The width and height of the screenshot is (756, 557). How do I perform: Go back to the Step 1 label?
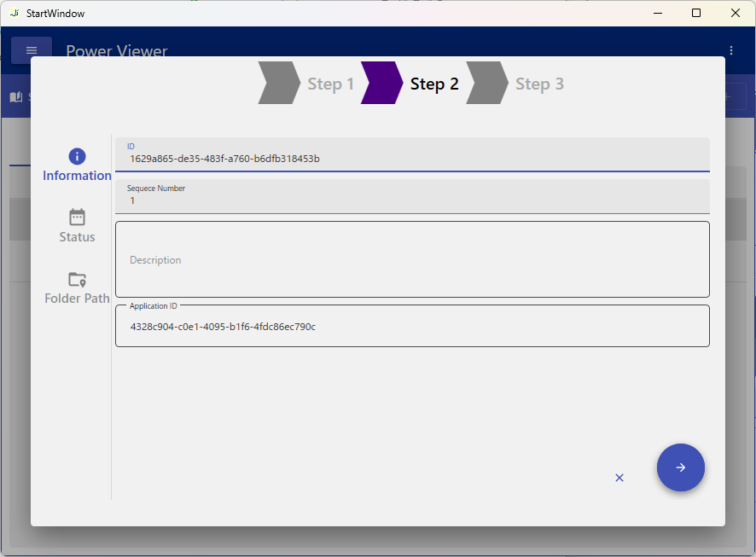[x=330, y=84]
